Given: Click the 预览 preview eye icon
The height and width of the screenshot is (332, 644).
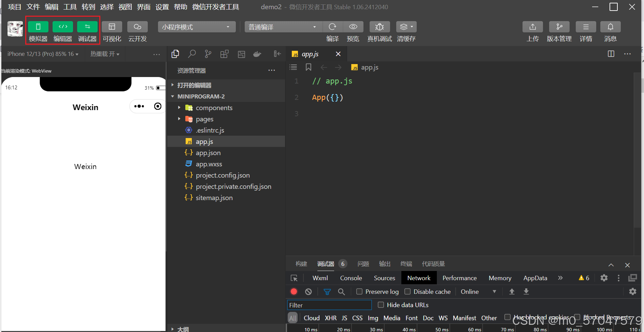Looking at the screenshot, I should 353,27.
